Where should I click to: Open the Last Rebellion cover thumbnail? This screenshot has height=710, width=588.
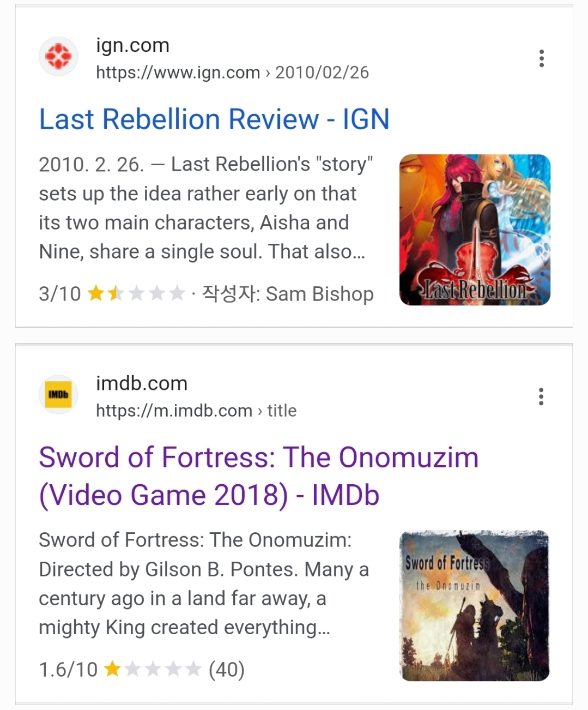pos(475,230)
